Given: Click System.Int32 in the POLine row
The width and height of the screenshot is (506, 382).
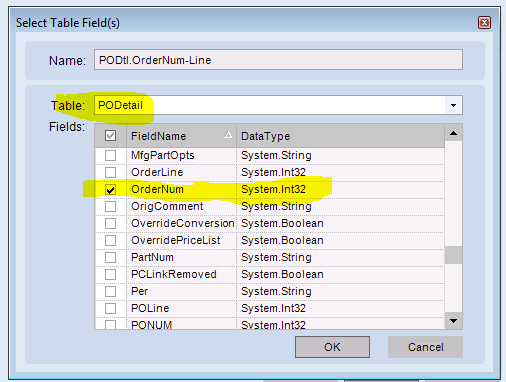Looking at the screenshot, I should tap(273, 308).
